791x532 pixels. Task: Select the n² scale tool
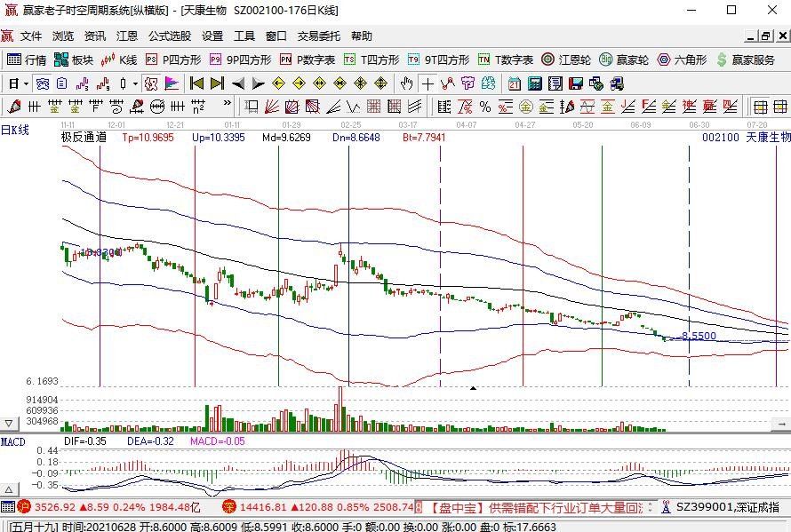point(198,107)
